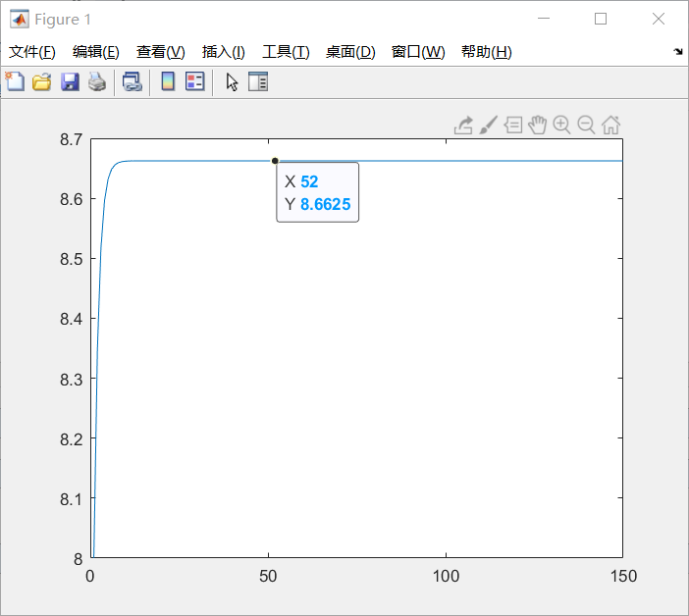Screen dimensions: 689x616
Task: Open the 工具(T) menu
Action: [x=286, y=52]
